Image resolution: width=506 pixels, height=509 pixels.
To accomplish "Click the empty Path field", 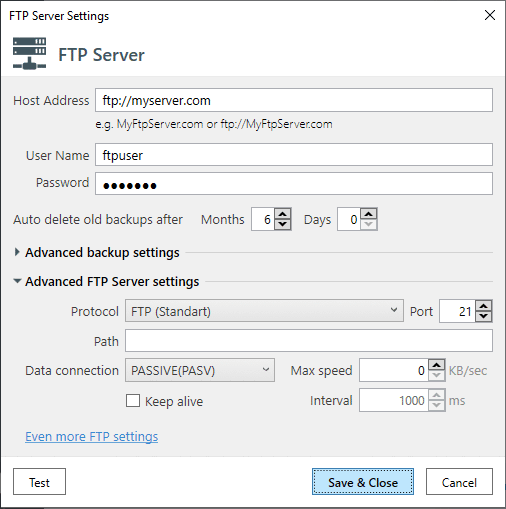I will 309,341.
